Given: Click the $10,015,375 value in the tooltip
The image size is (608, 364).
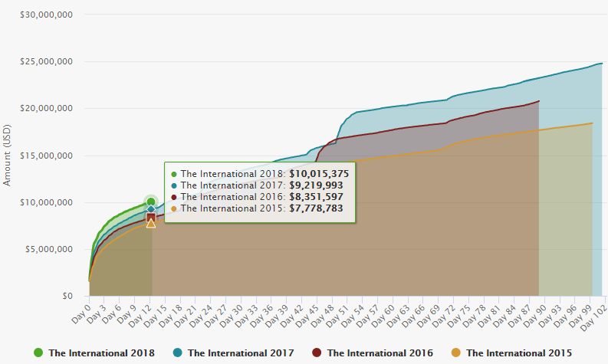Looking at the screenshot, I should pyautogui.click(x=319, y=174).
